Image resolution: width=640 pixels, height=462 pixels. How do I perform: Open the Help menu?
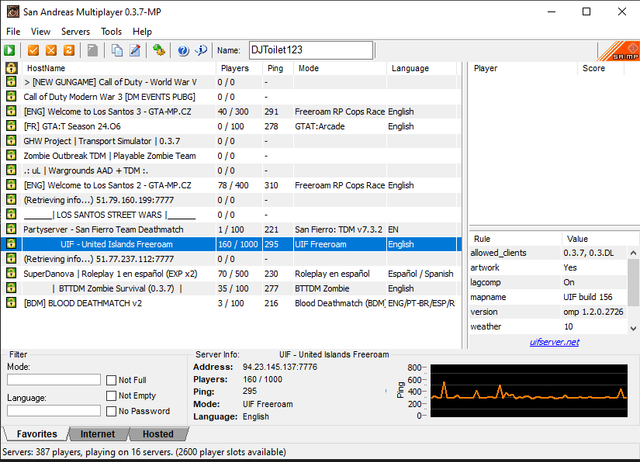[x=142, y=31]
